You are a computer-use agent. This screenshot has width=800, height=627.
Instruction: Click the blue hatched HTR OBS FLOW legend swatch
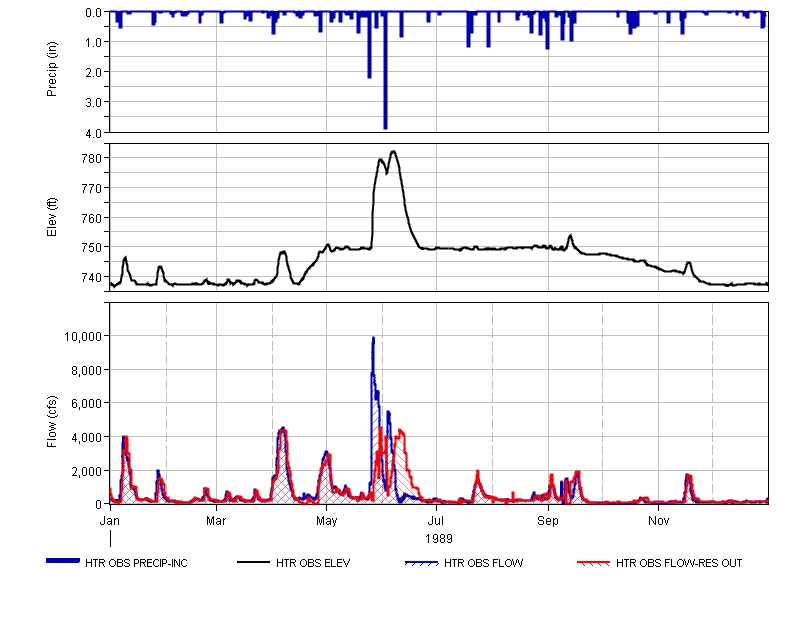[x=421, y=563]
